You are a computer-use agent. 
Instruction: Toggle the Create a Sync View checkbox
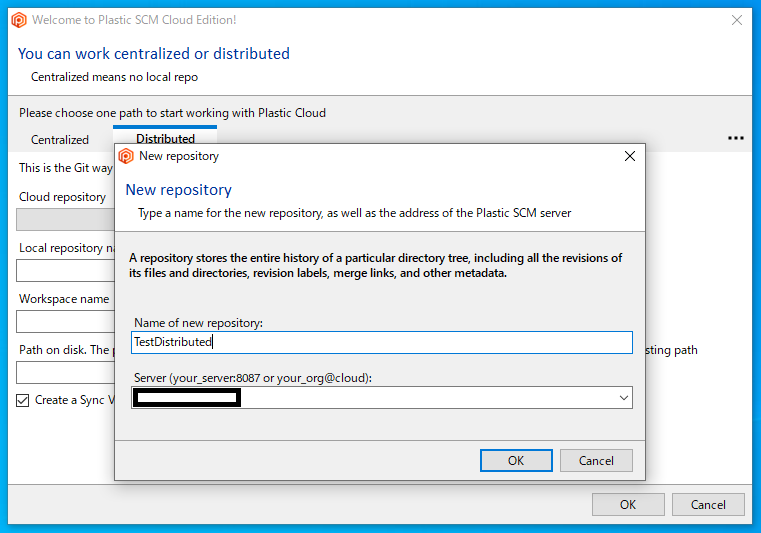(x=22, y=400)
